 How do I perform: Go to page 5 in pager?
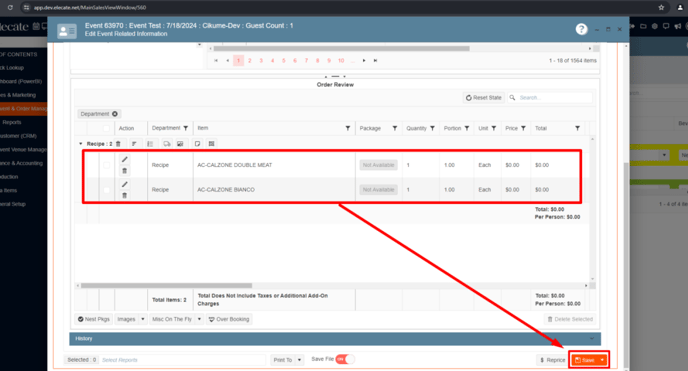[284, 61]
